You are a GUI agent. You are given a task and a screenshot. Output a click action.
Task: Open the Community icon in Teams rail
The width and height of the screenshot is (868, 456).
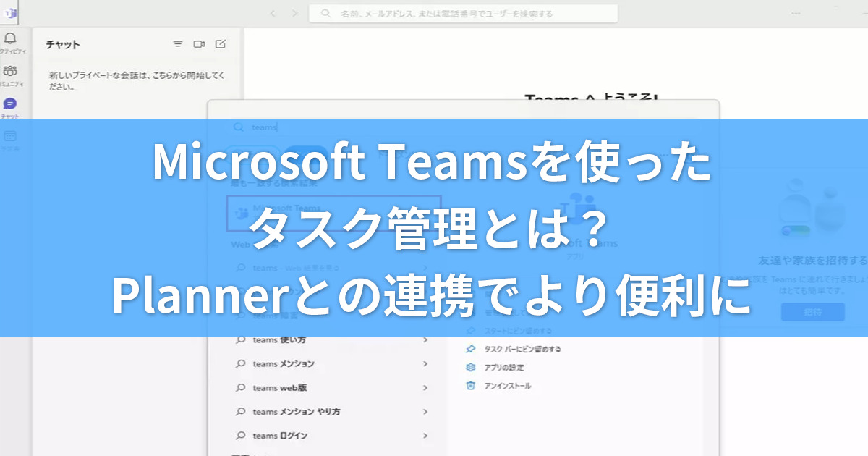click(10, 71)
